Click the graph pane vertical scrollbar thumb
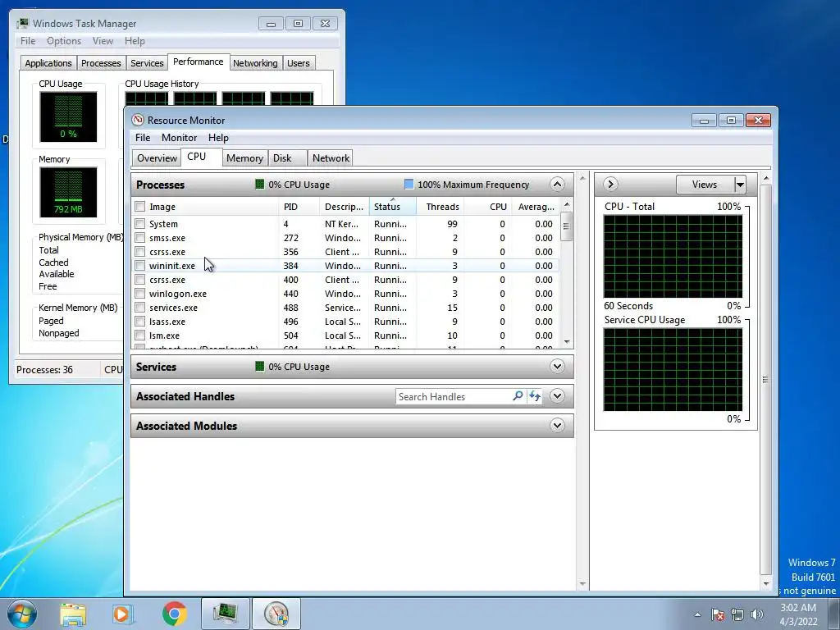840x630 pixels. pos(765,379)
